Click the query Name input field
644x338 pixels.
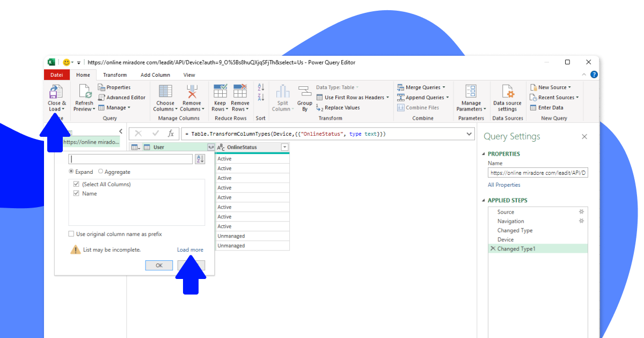pos(537,172)
